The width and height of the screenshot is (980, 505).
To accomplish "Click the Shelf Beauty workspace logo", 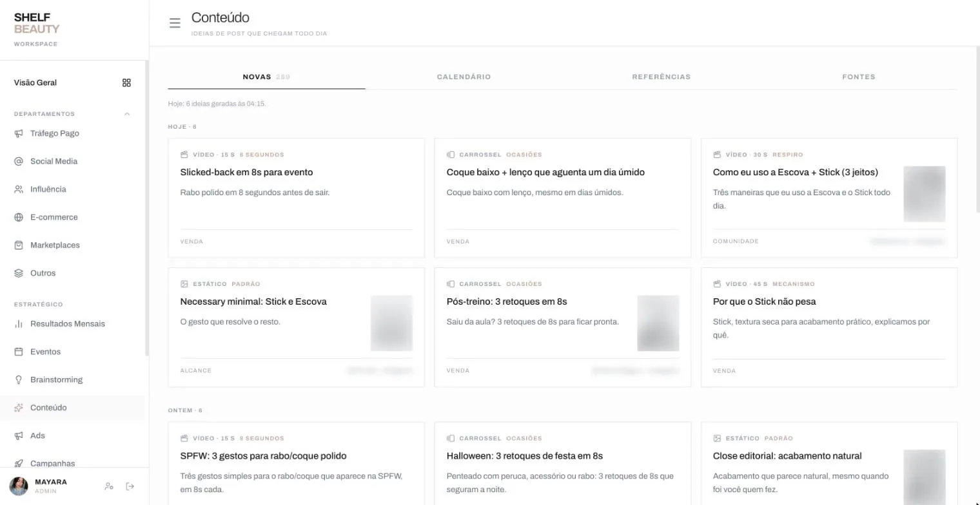I will tap(37, 29).
